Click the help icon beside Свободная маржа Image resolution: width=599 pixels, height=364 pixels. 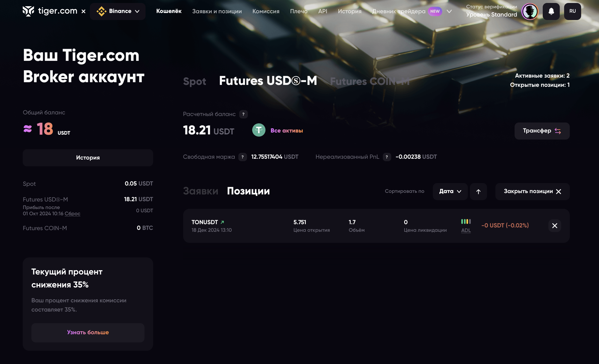tap(242, 157)
